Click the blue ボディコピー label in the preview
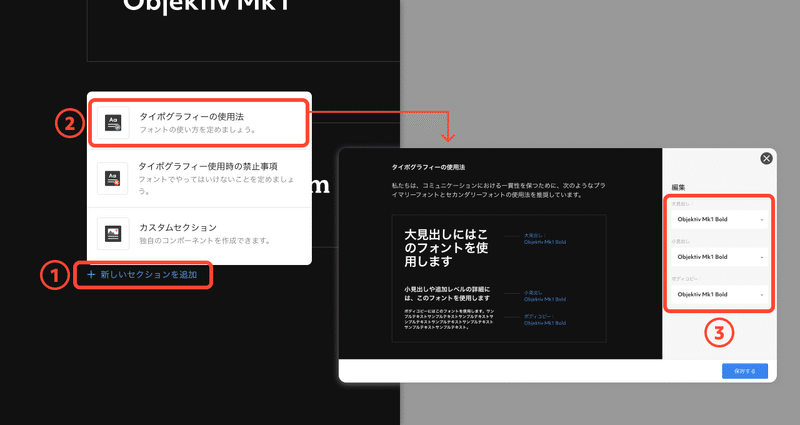This screenshot has height=425, width=800. [539, 316]
